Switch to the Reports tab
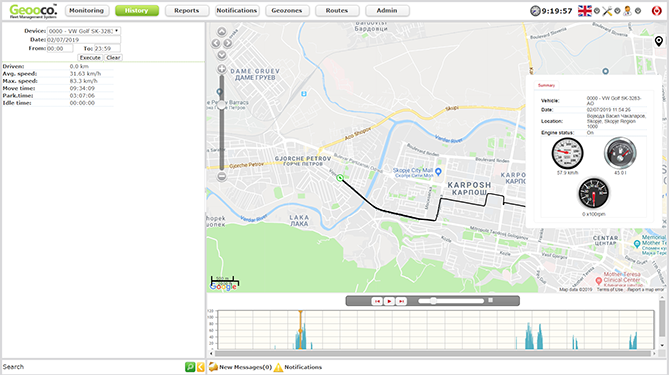This screenshot has height=375, width=669. (186, 11)
